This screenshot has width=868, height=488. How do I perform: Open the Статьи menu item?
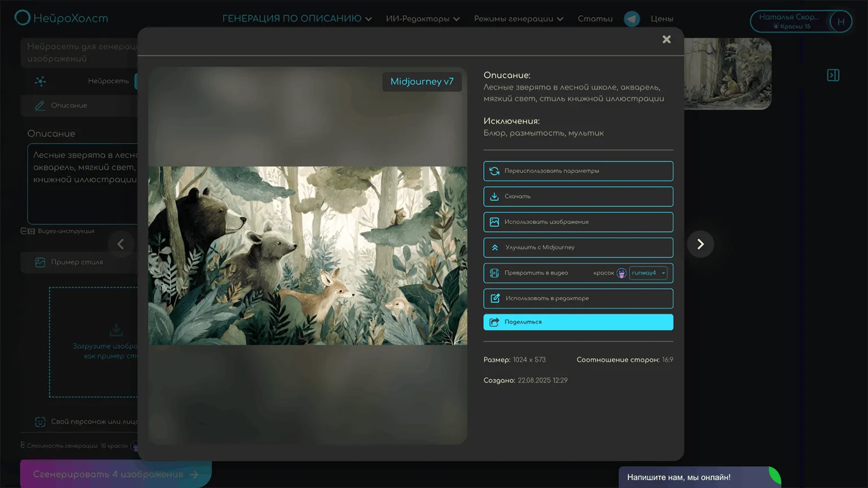pos(595,19)
